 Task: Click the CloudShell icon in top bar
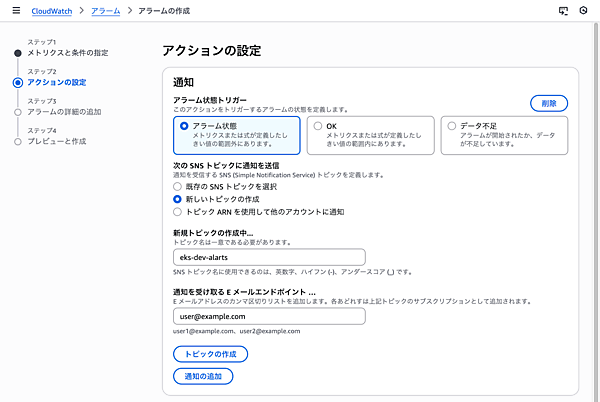(x=563, y=11)
